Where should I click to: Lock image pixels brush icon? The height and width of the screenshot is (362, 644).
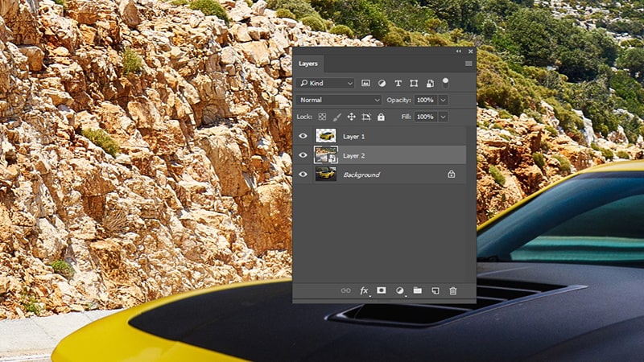pos(336,117)
